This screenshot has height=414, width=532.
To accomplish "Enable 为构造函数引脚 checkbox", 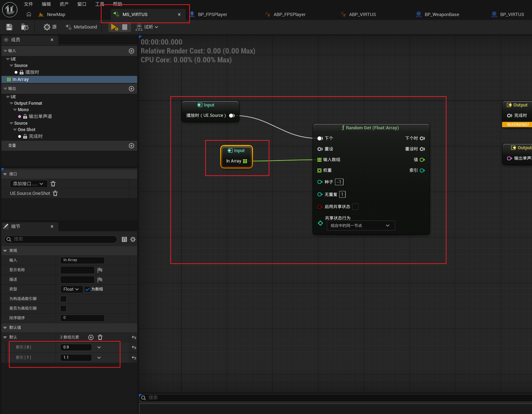I will [63, 299].
